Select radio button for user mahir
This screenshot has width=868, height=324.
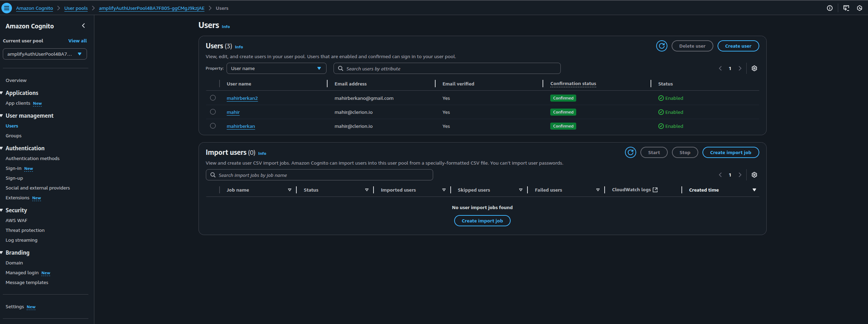pos(213,112)
